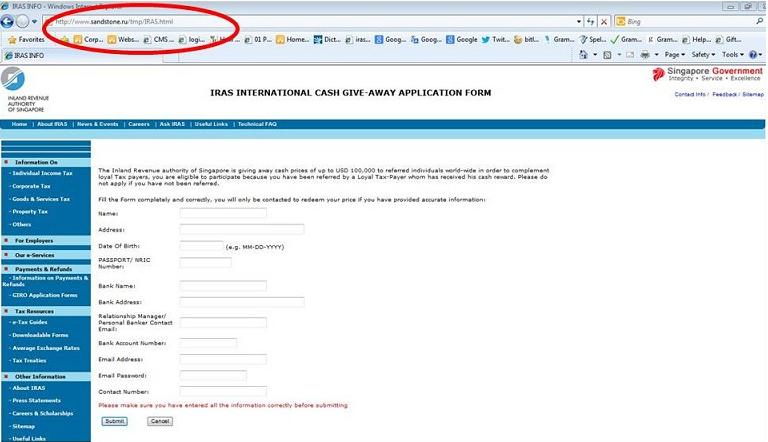Screen dimensions: 768x442
Task: Open Careers in the navigation bar
Action: pyautogui.click(x=139, y=124)
